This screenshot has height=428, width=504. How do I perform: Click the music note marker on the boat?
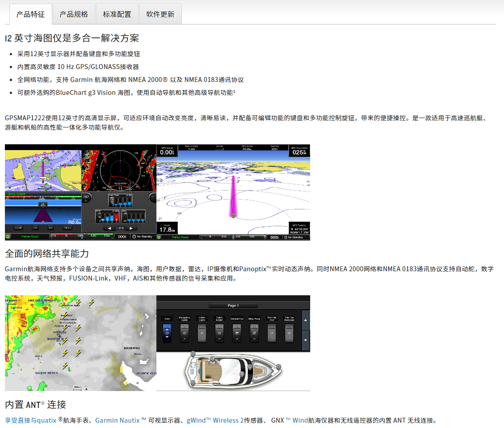[x=213, y=359]
